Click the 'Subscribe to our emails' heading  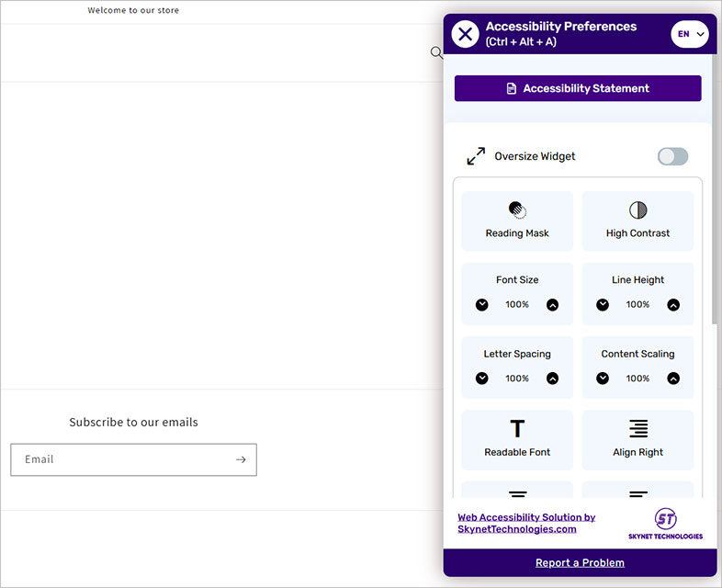coord(133,423)
